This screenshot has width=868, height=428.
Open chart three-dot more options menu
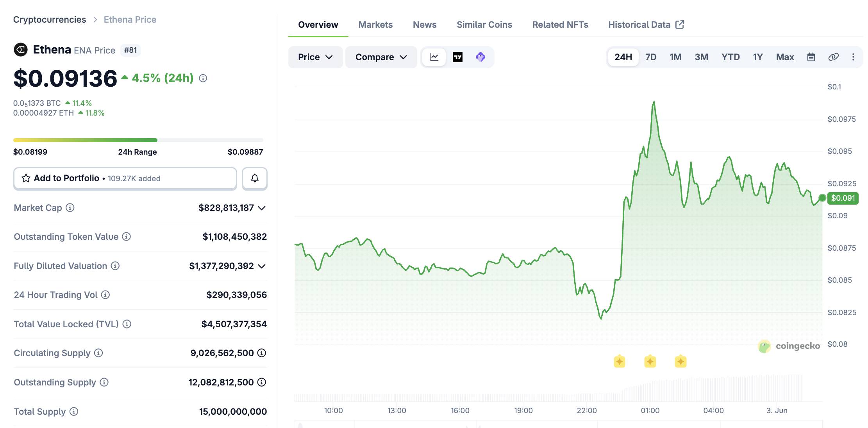click(853, 57)
